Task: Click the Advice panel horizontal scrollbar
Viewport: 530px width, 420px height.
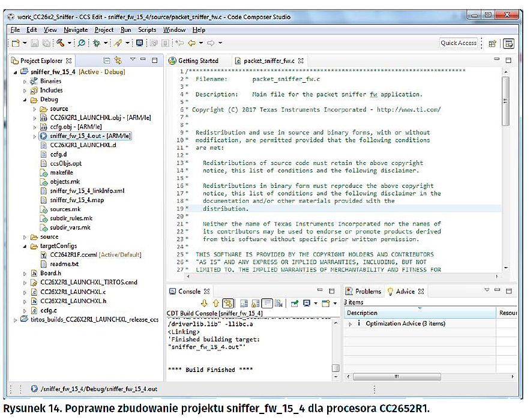Action: (x=396, y=377)
